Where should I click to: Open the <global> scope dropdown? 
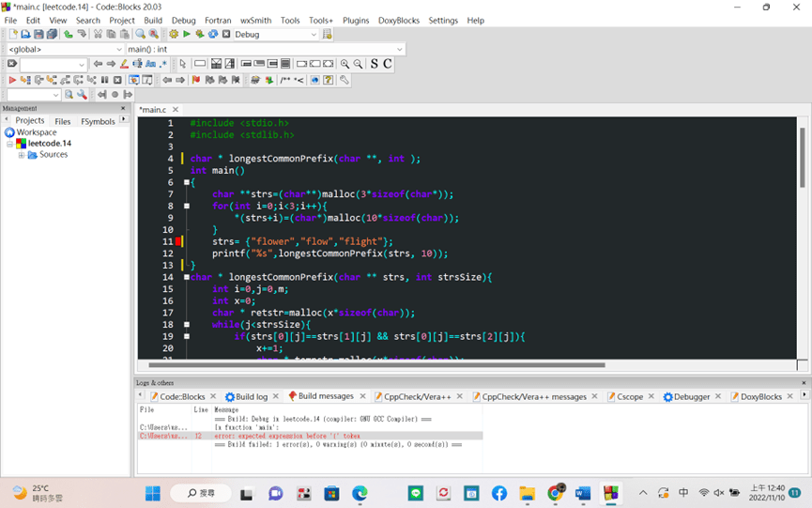coord(118,50)
